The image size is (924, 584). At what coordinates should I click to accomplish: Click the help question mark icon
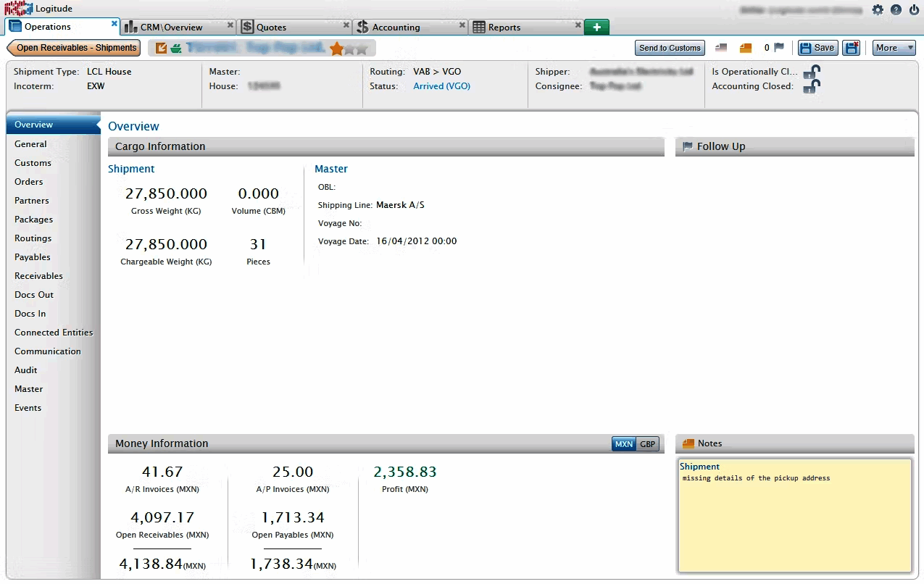click(x=896, y=10)
